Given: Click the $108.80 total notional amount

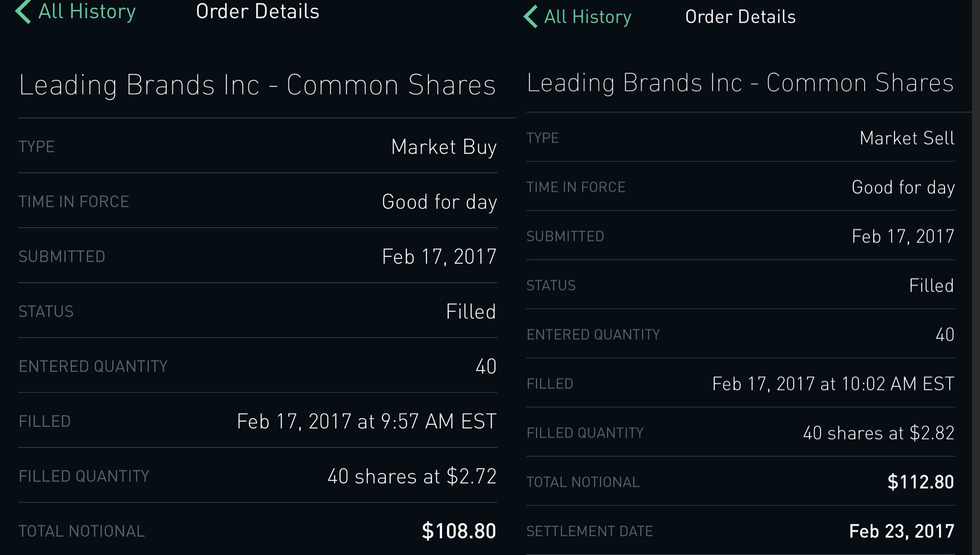Looking at the screenshot, I should tap(458, 531).
